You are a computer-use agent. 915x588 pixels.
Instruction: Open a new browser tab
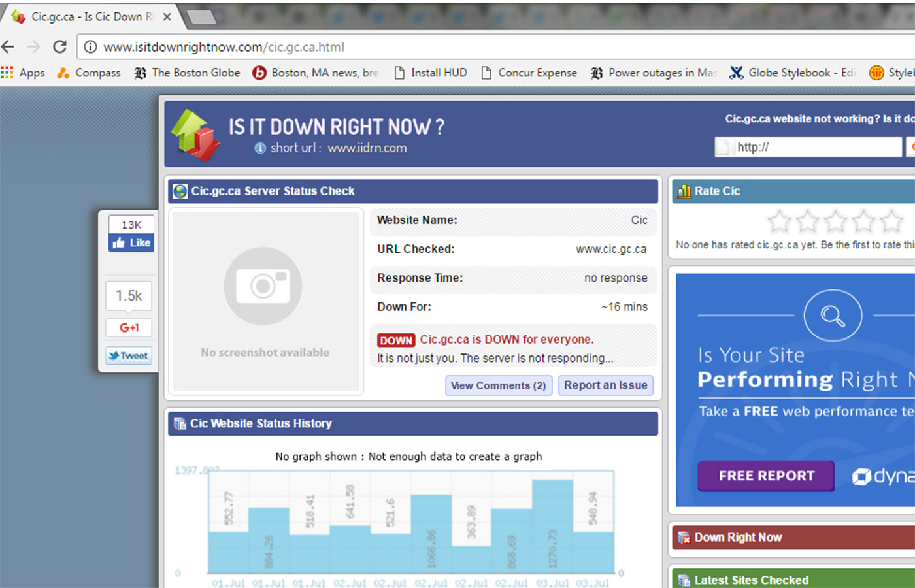(201, 18)
